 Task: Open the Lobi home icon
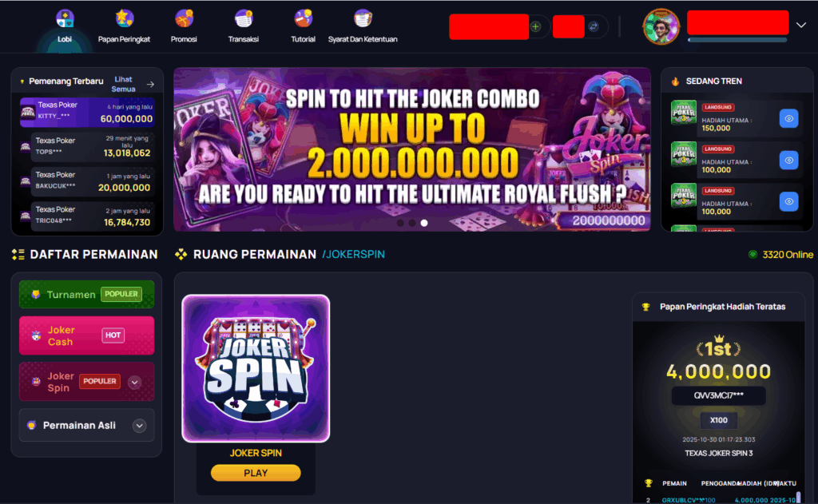[65, 19]
